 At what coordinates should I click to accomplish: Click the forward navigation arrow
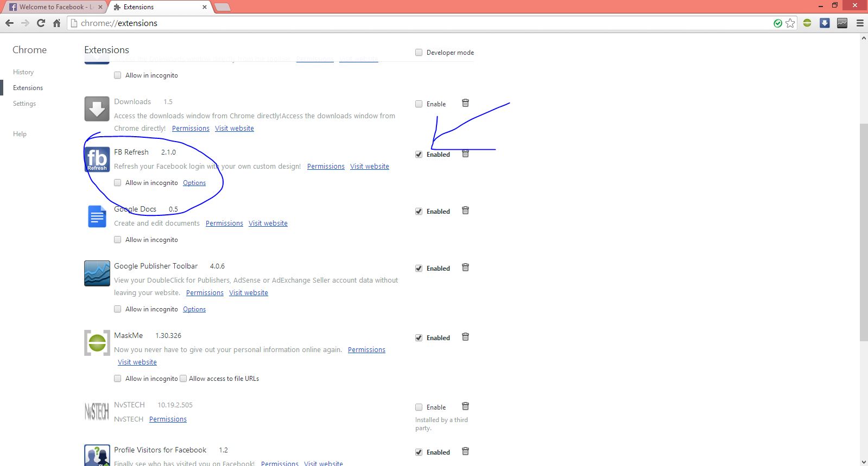click(25, 23)
